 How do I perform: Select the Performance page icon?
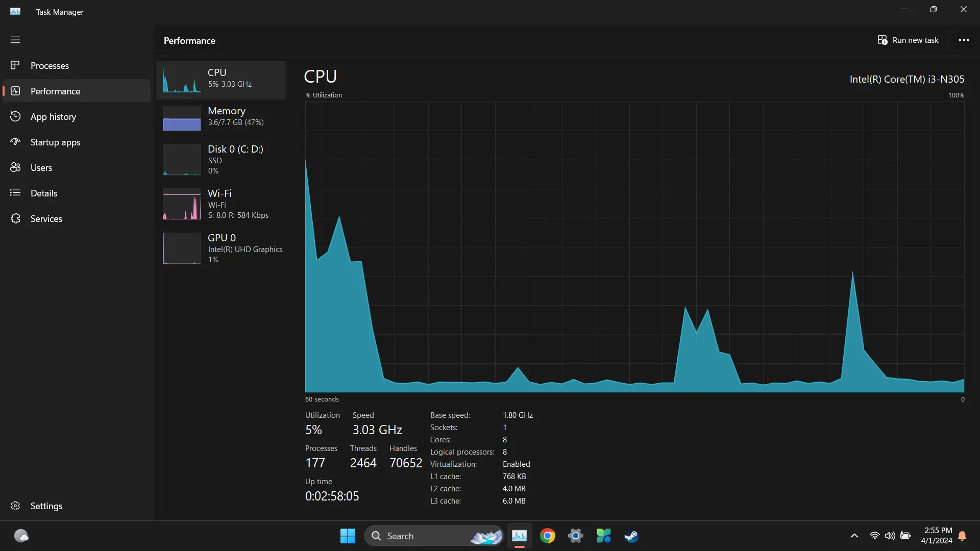click(x=15, y=91)
